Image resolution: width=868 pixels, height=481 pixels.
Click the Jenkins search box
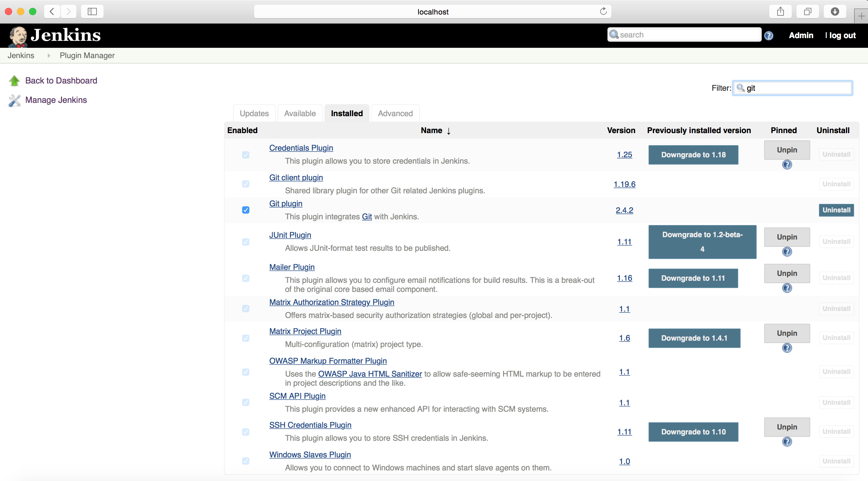tap(684, 35)
